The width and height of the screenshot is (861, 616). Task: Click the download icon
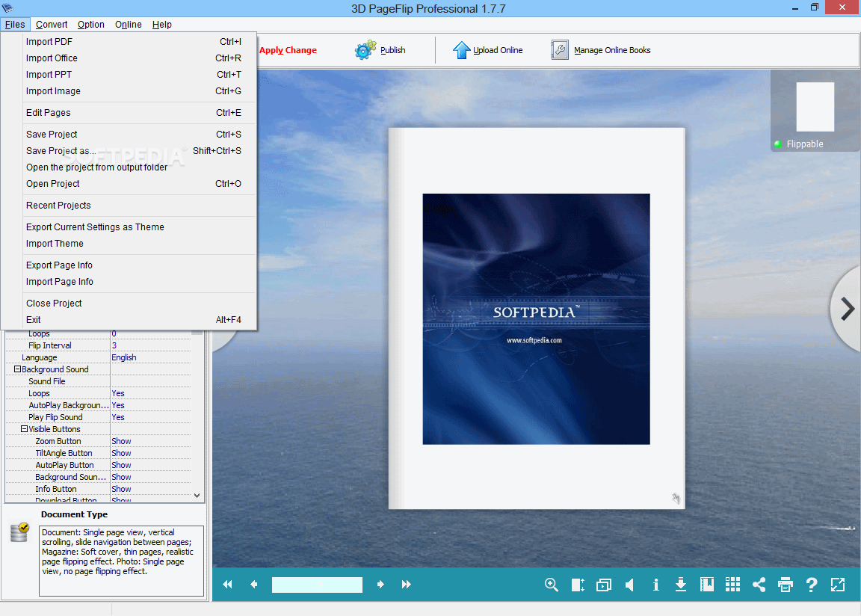(681, 585)
